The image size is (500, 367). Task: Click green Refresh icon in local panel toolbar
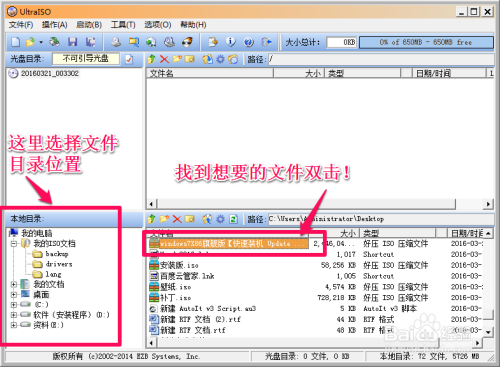point(233,219)
